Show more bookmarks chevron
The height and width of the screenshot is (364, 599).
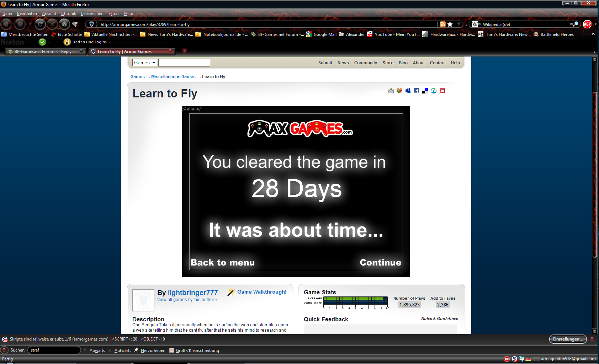(x=593, y=34)
